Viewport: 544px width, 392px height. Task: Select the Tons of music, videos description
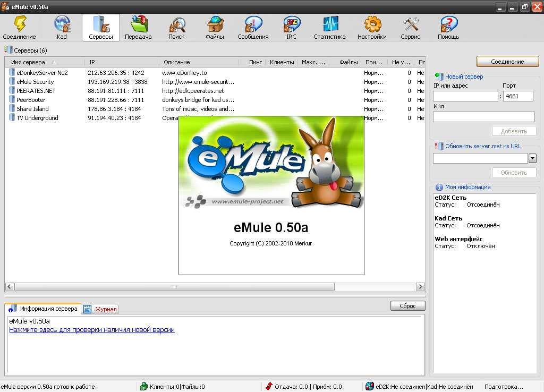click(198, 108)
